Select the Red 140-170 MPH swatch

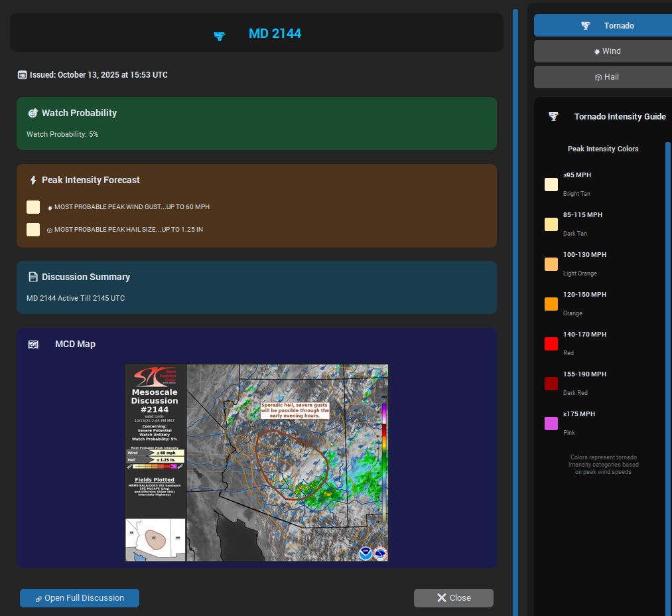[x=551, y=344]
